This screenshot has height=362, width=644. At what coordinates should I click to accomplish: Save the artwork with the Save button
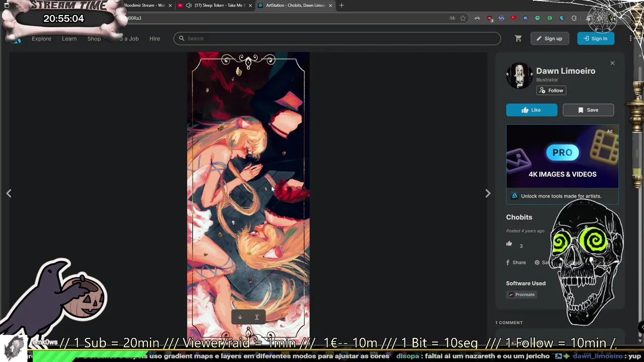[x=588, y=110]
